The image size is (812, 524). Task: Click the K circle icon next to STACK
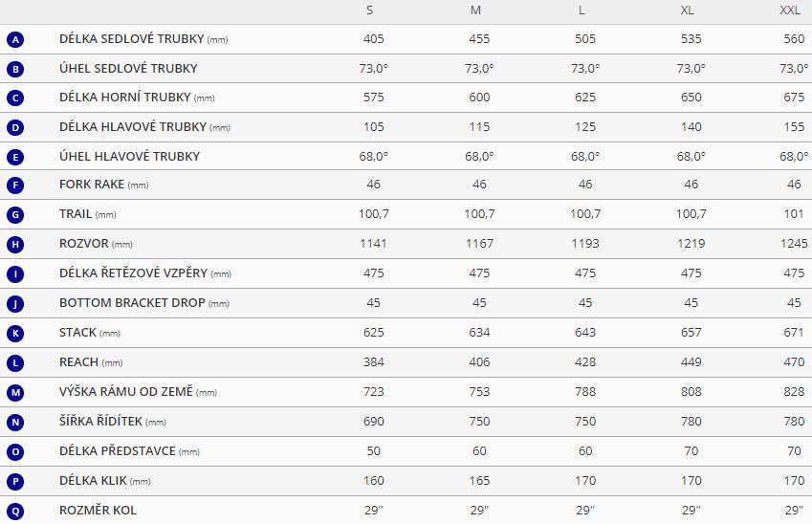15,333
